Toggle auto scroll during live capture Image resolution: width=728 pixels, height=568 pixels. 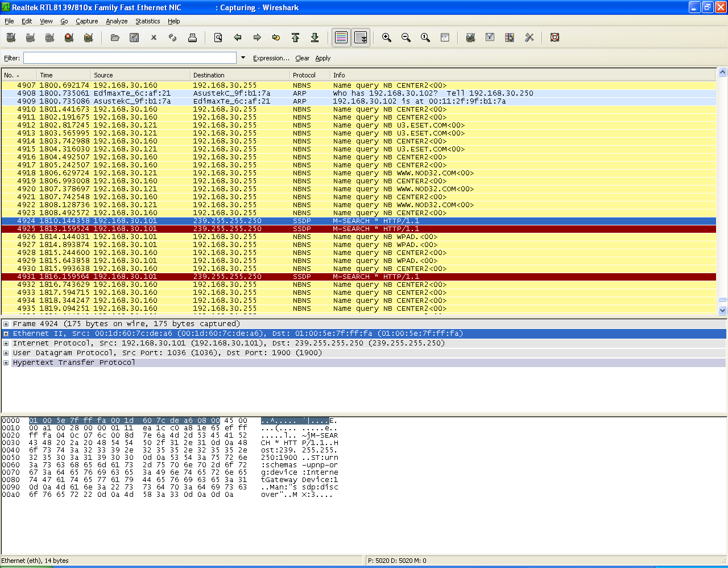(x=361, y=38)
